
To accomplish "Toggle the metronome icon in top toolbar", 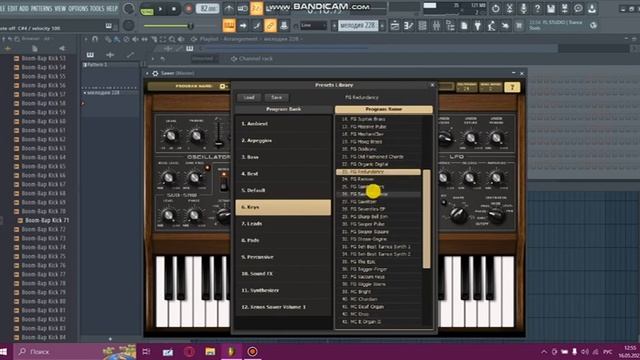I will (229, 9).
